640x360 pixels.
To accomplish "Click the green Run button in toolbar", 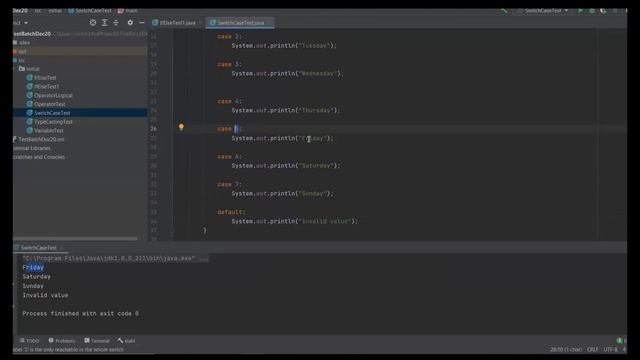I will point(580,11).
